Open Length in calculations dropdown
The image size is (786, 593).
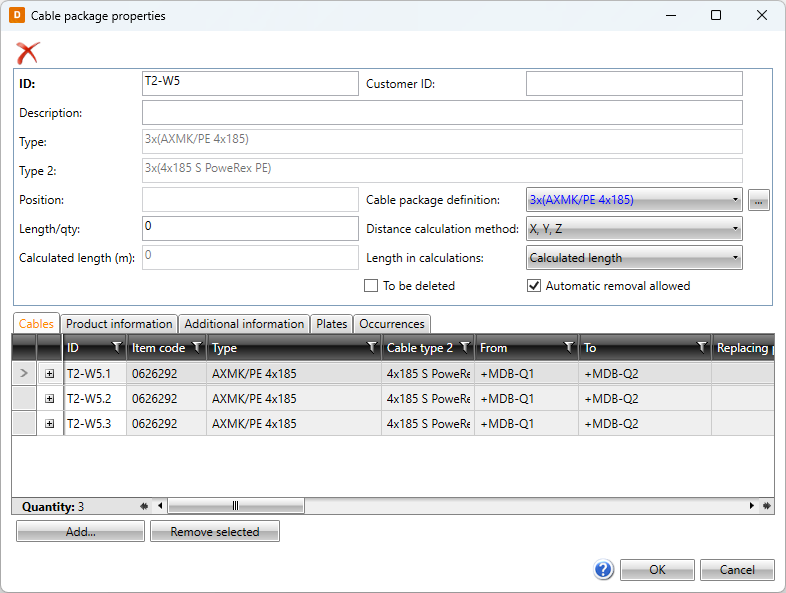coord(634,258)
